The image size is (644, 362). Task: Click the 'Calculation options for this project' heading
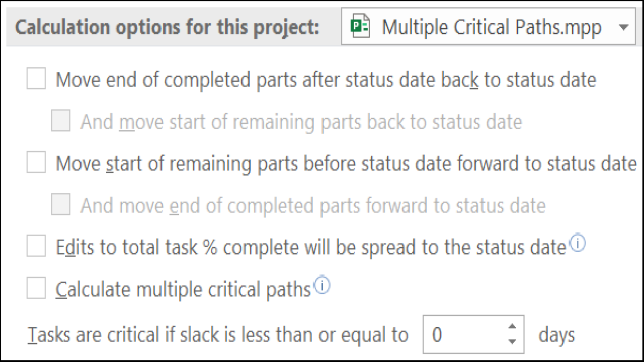click(x=167, y=27)
